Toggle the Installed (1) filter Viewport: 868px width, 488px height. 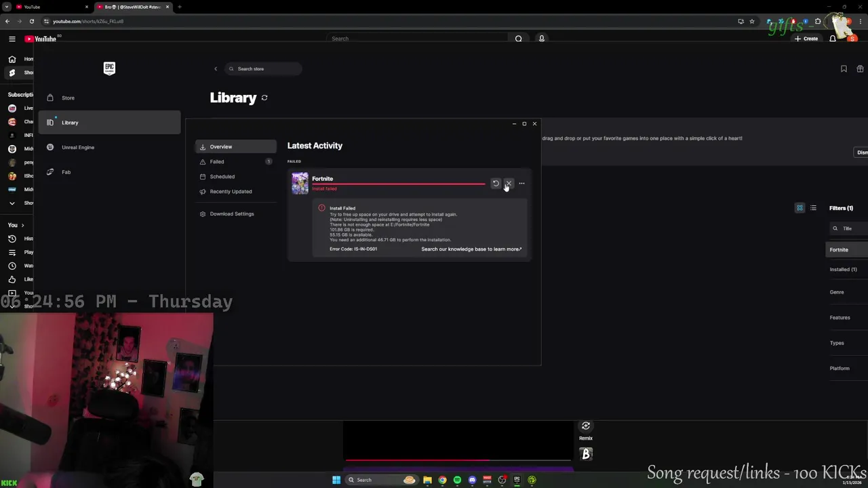coord(843,269)
